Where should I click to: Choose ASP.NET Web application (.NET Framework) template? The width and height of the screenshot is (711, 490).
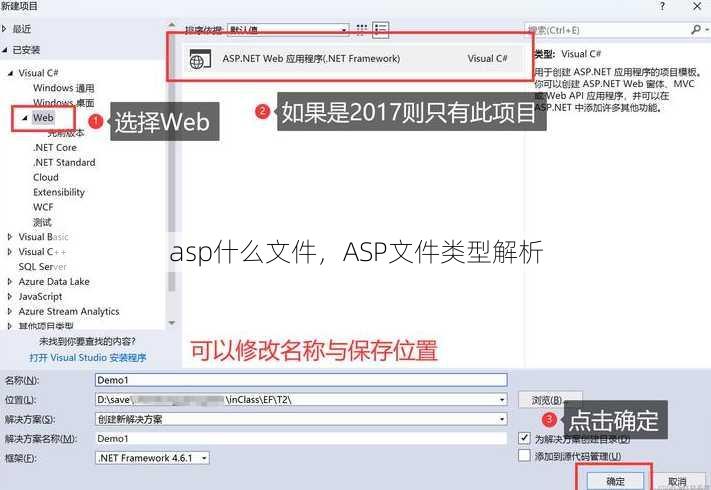pyautogui.click(x=352, y=58)
